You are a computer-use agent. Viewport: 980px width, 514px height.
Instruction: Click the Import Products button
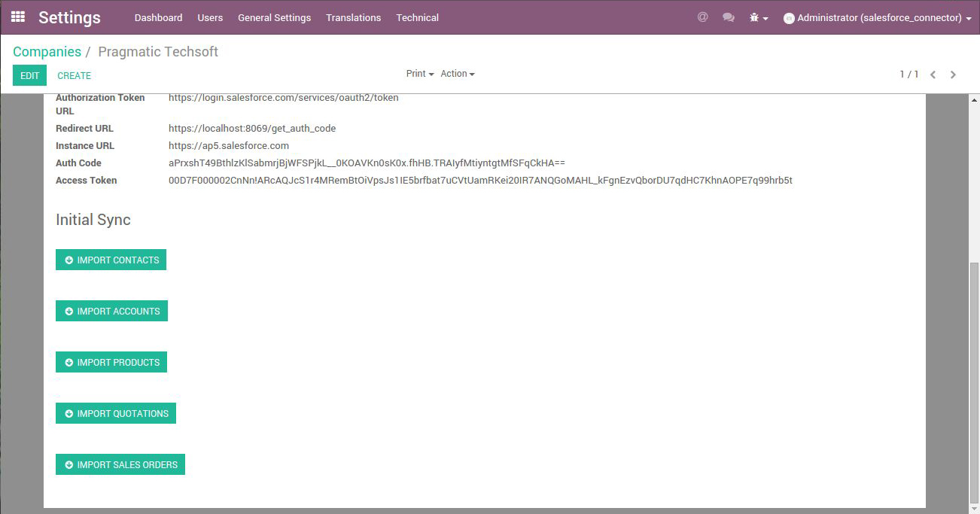point(111,362)
